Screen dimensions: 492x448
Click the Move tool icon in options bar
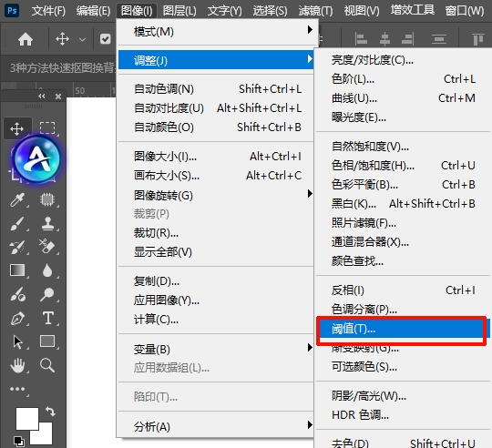(63, 39)
